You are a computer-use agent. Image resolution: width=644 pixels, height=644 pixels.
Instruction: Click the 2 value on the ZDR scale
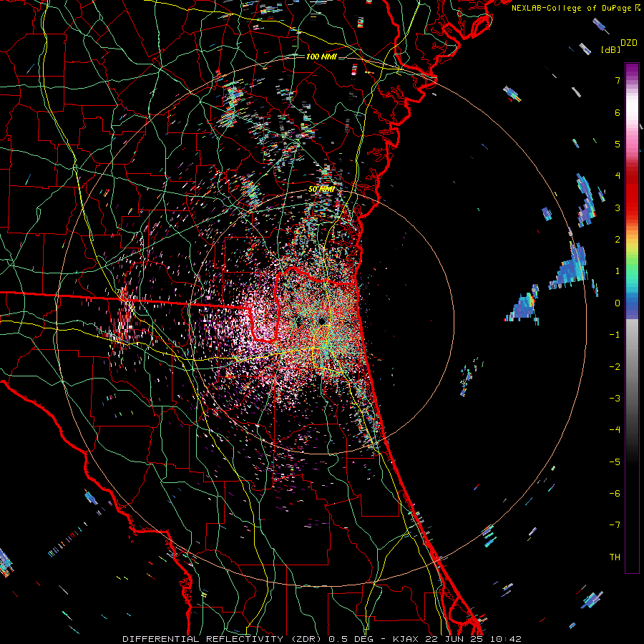(x=618, y=240)
